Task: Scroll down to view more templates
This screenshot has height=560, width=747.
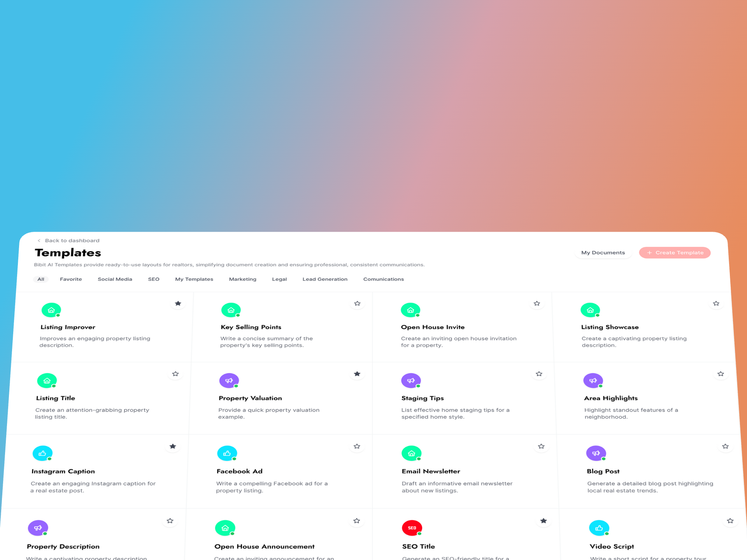Action: 373,412
